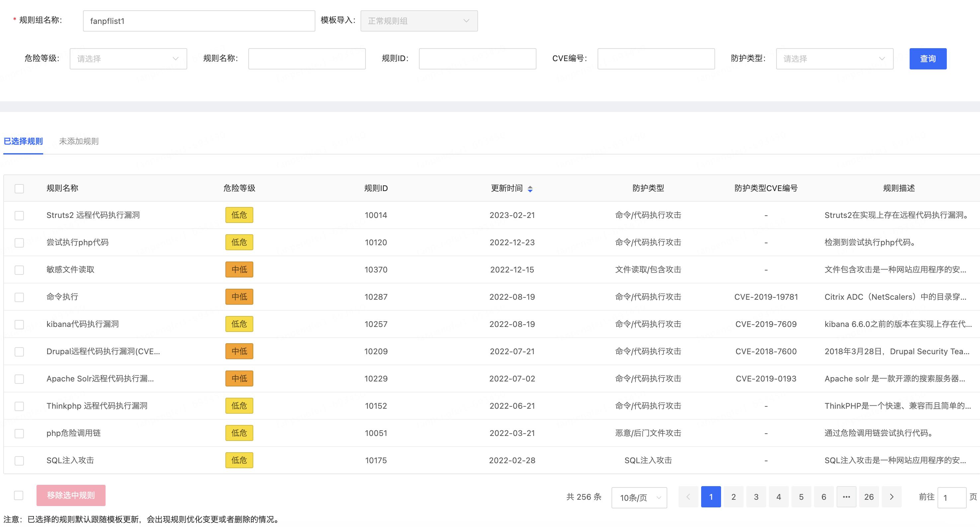Viewport: 980px width, 527px height.
Task: Click the CVE编号 search input field
Action: point(655,58)
